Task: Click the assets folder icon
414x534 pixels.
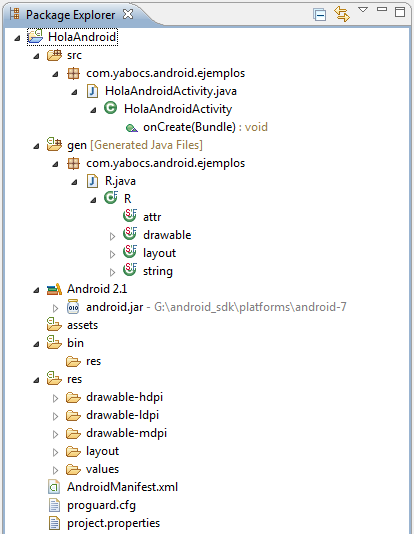Action: click(x=54, y=324)
